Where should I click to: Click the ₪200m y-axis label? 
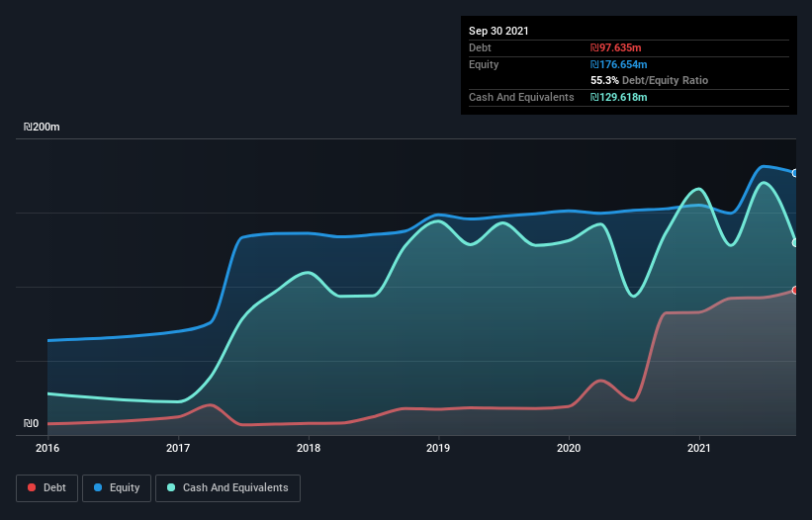[42, 127]
